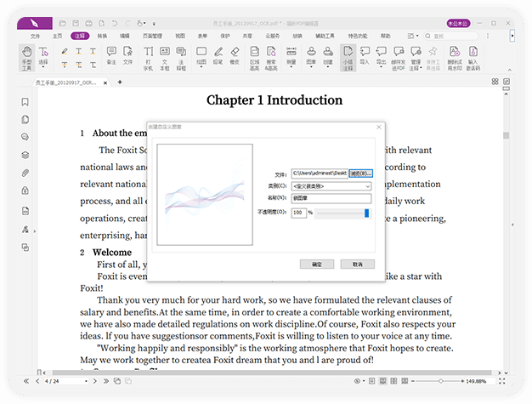Open the Select text tool dropdown arrow

pyautogui.click(x=43, y=67)
